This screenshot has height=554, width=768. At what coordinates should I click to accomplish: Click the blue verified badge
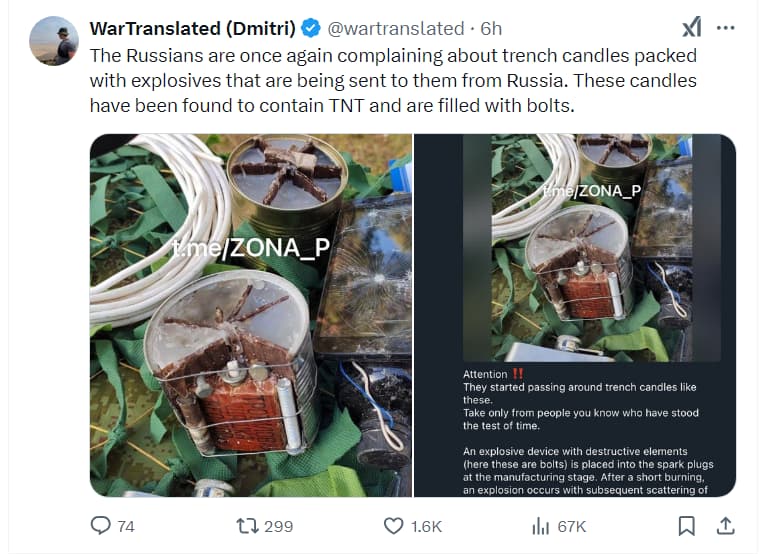click(x=311, y=28)
